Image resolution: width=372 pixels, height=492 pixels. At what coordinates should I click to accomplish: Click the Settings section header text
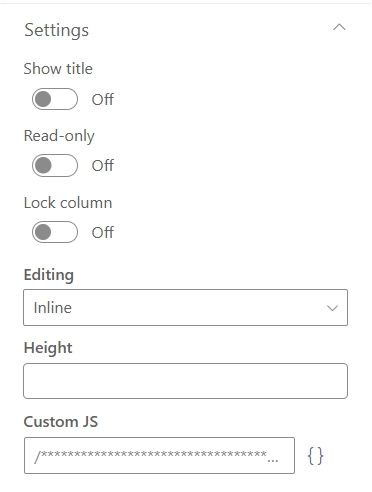coord(57,30)
